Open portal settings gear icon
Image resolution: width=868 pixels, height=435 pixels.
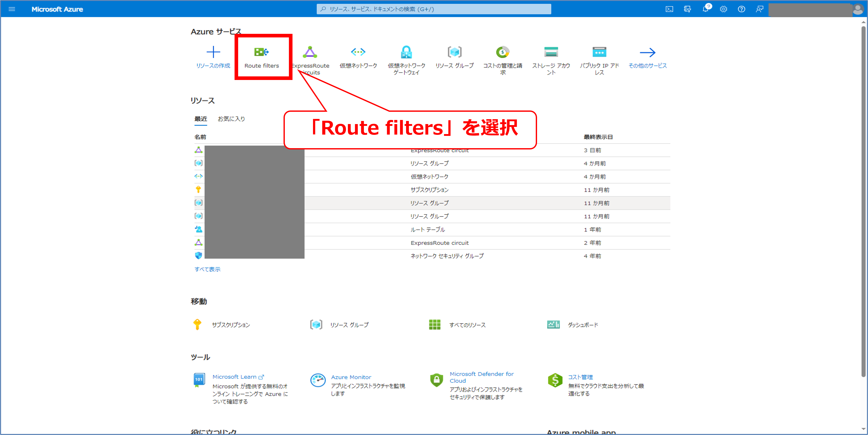(723, 9)
